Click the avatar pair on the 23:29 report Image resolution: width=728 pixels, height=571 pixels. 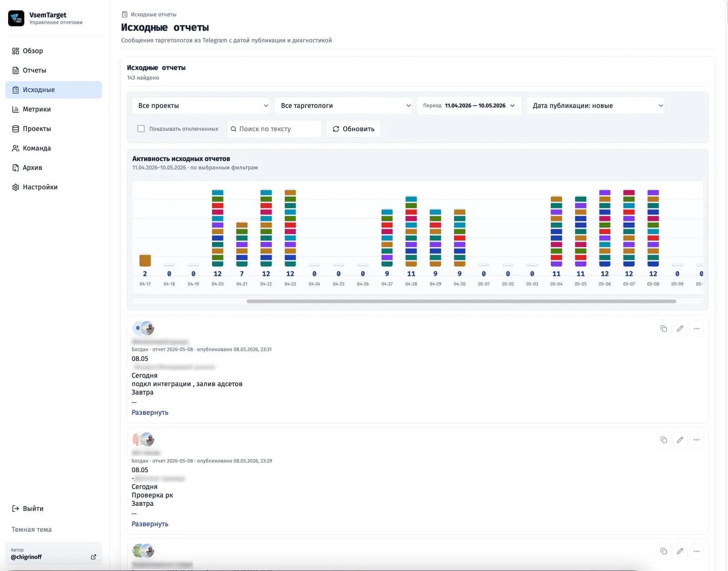click(143, 439)
